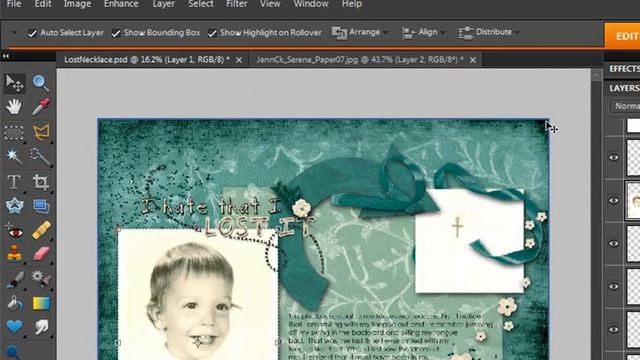The height and width of the screenshot is (360, 640).
Task: Select the Magnetic Lasso tool
Action: point(41,132)
